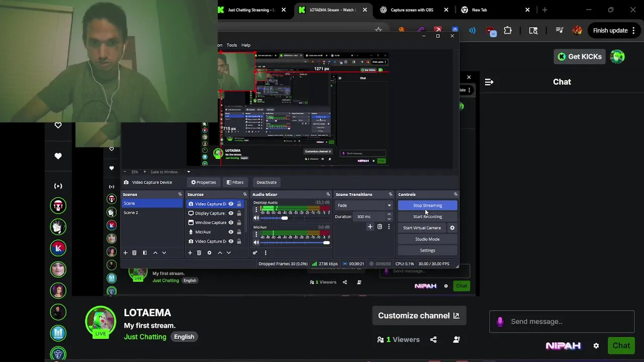Screen dimensions: 644x362
Task: Zoom out the OBS preview with the minus icon
Action: click(x=125, y=172)
